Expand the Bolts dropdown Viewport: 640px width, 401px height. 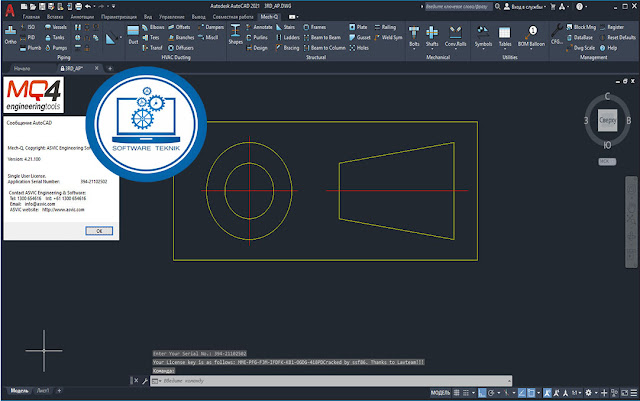click(414, 49)
